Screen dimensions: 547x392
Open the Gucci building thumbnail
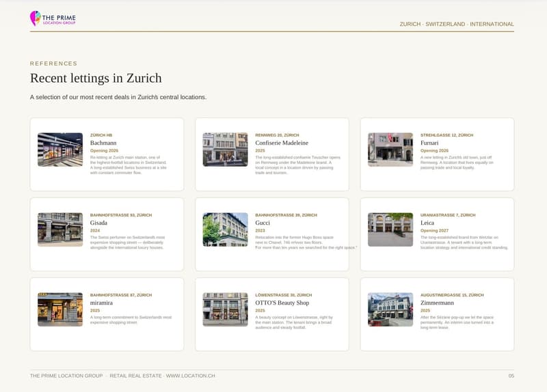coord(226,229)
